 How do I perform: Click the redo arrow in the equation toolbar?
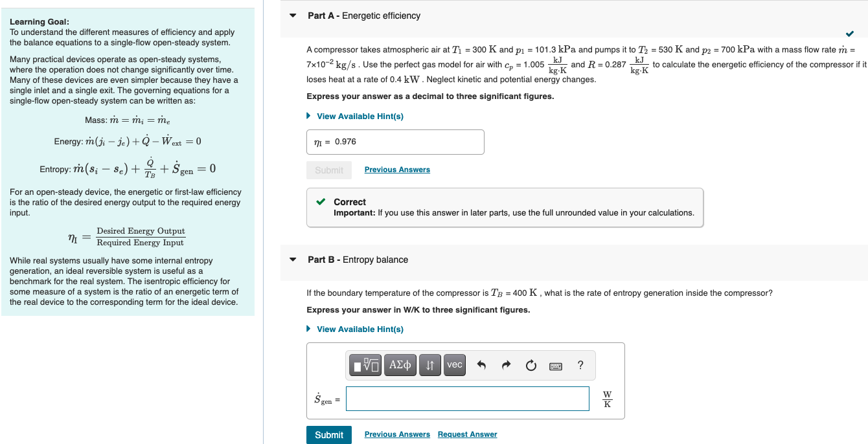pyautogui.click(x=505, y=364)
